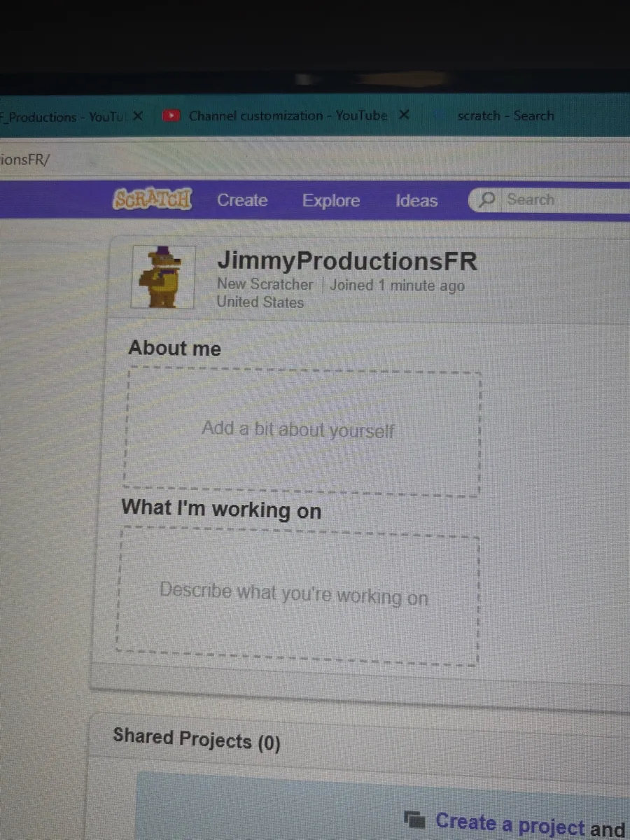This screenshot has width=630, height=840.
Task: Click the United States location text
Action: pyautogui.click(x=260, y=302)
